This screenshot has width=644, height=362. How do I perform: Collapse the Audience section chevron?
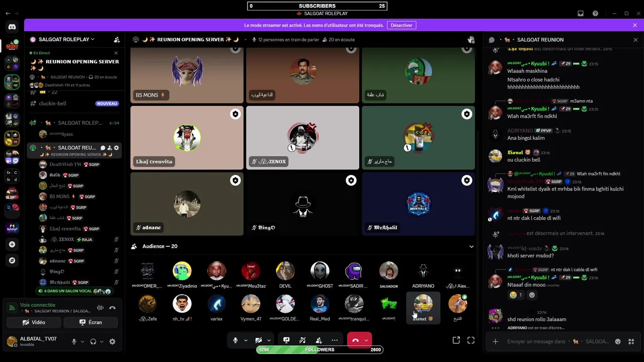click(471, 246)
